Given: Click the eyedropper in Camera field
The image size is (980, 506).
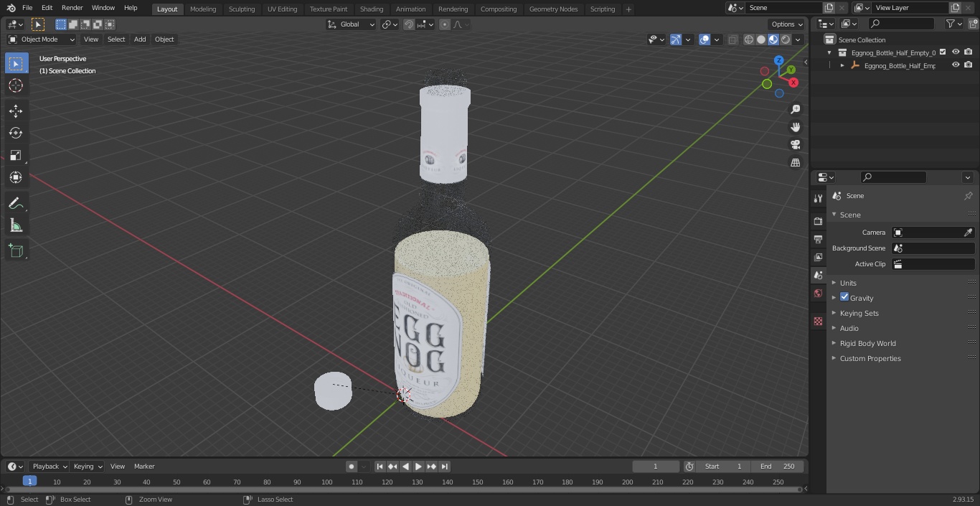Looking at the screenshot, I should pyautogui.click(x=968, y=233).
